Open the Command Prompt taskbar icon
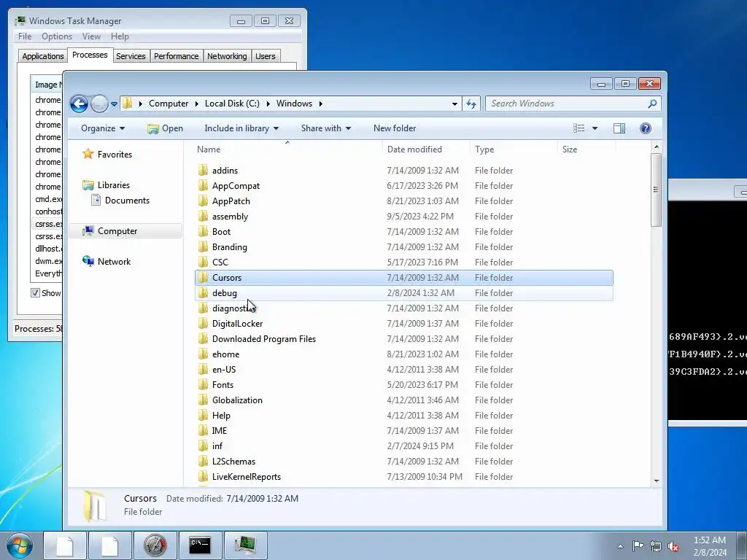The image size is (747, 560). point(200,545)
